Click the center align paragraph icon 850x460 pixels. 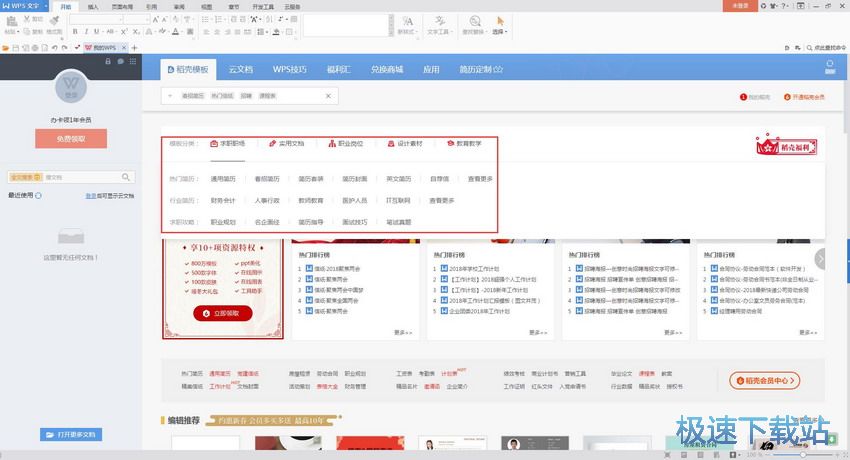pos(217,32)
